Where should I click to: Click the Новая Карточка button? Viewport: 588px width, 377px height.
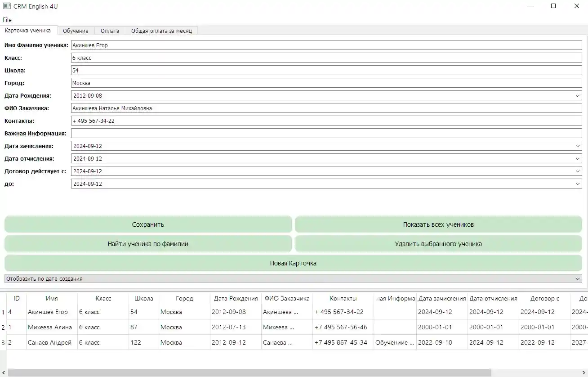[293, 263]
